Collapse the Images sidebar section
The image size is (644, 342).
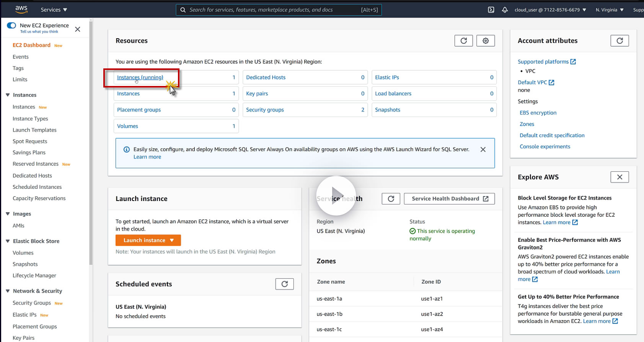point(8,214)
